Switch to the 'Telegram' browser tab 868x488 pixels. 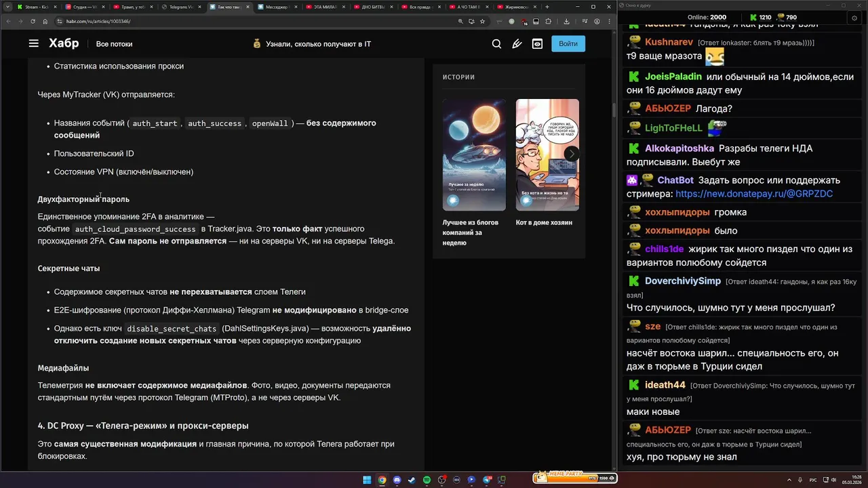[x=181, y=7]
